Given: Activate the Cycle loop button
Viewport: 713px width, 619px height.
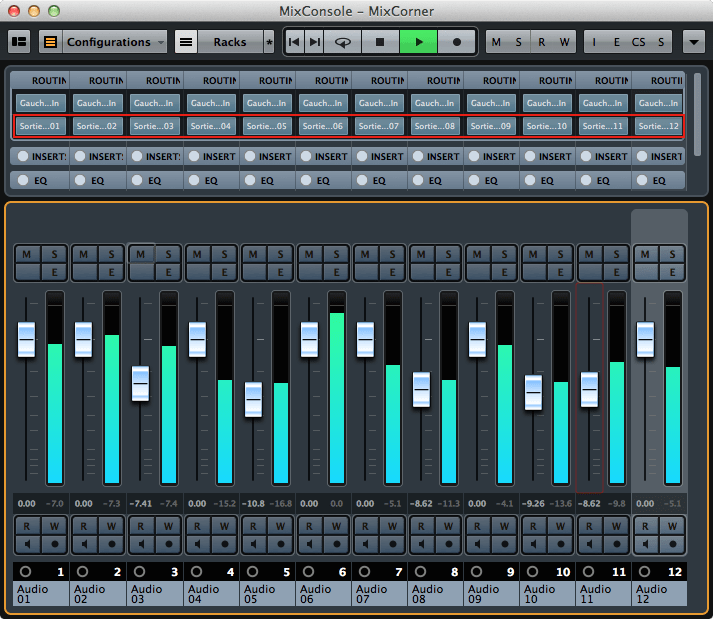Looking at the screenshot, I should [x=343, y=42].
